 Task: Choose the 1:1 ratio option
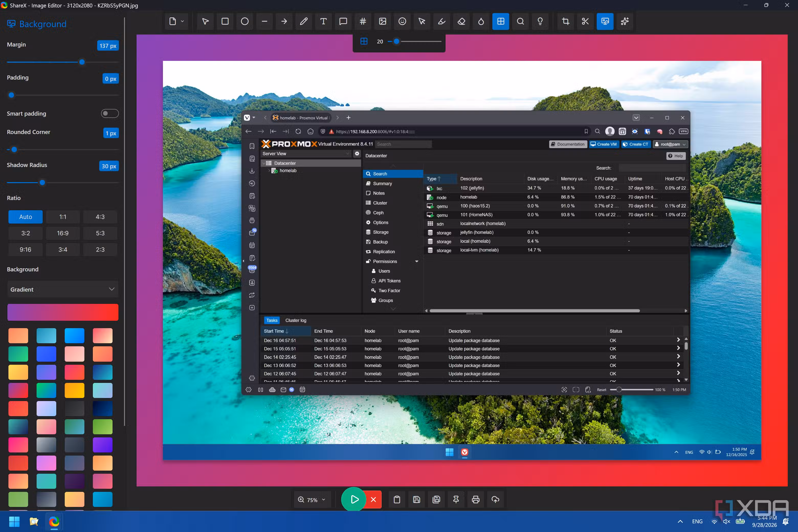pos(63,217)
